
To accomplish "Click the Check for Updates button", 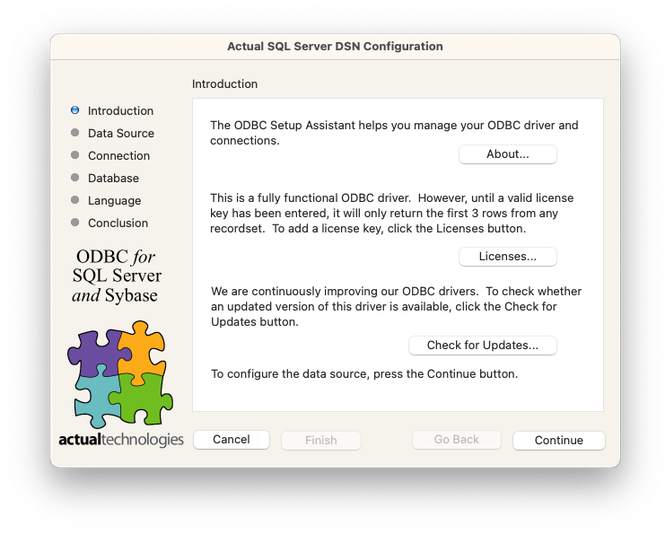I will click(x=482, y=345).
